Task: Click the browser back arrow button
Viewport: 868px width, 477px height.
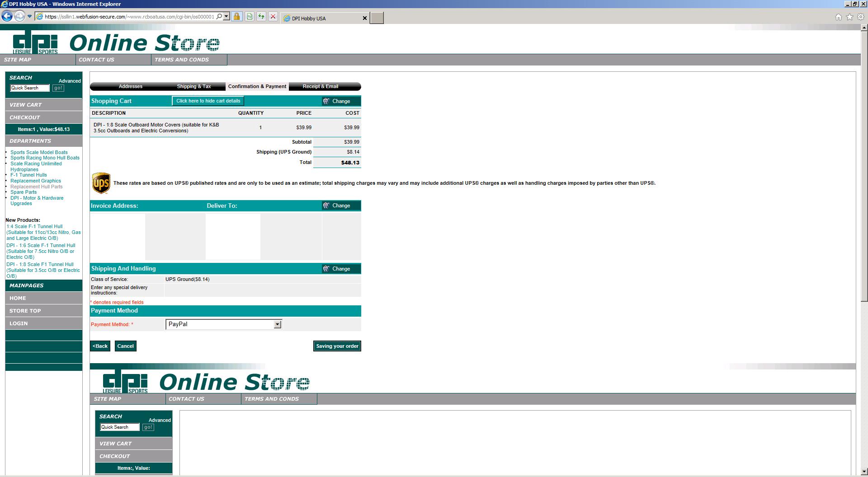Action: coord(7,17)
